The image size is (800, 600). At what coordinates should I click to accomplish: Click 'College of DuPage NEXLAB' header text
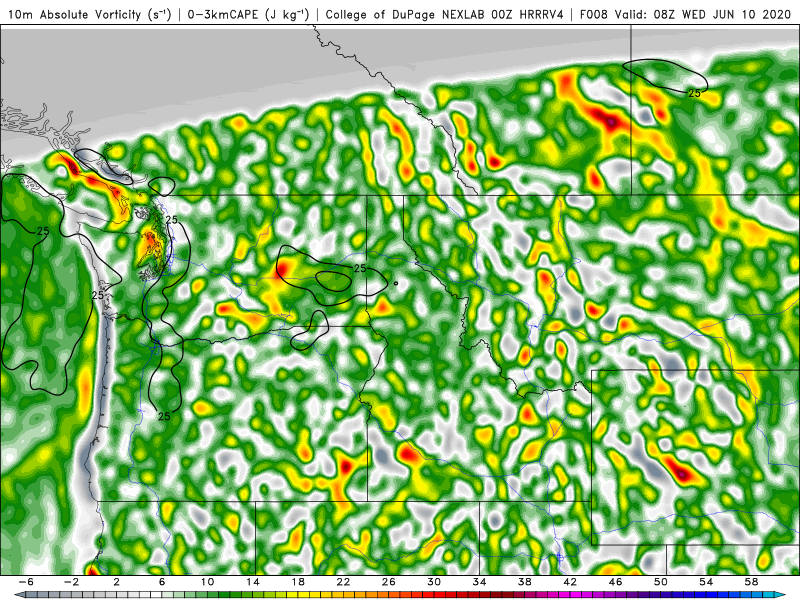tap(406, 14)
